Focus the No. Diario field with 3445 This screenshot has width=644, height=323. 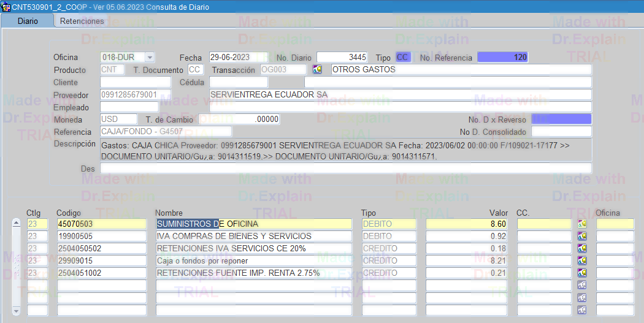pyautogui.click(x=342, y=58)
